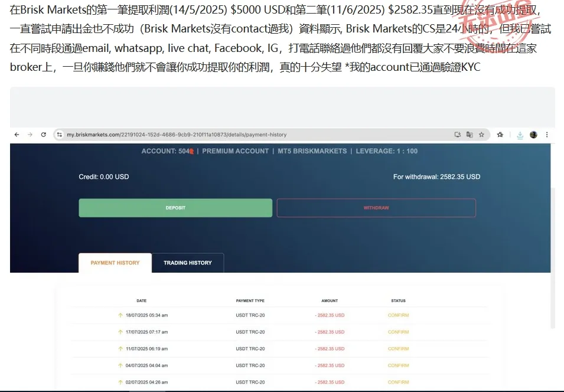Reload the page with the refresh icon
Image resolution: width=564 pixels, height=392 pixels.
44,135
